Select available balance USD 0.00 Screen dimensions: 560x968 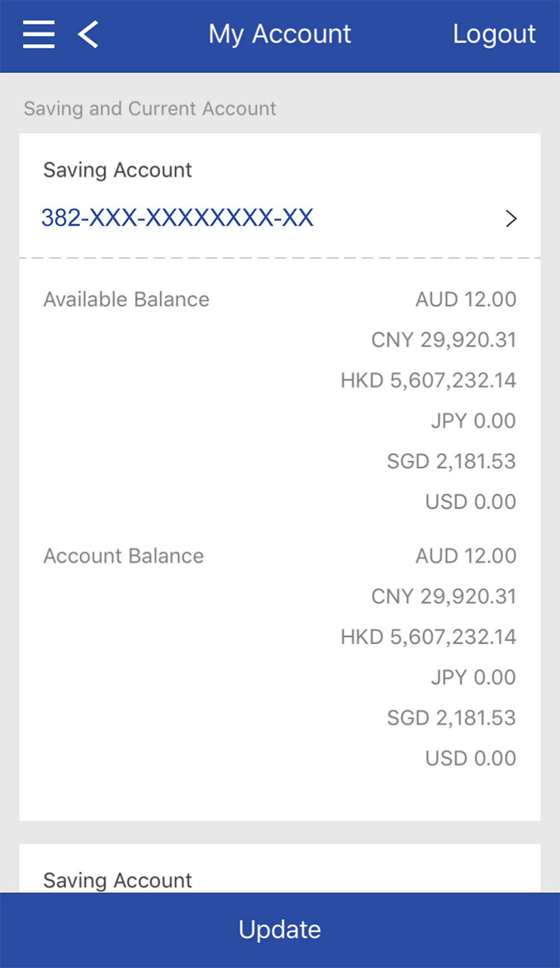[x=470, y=502]
